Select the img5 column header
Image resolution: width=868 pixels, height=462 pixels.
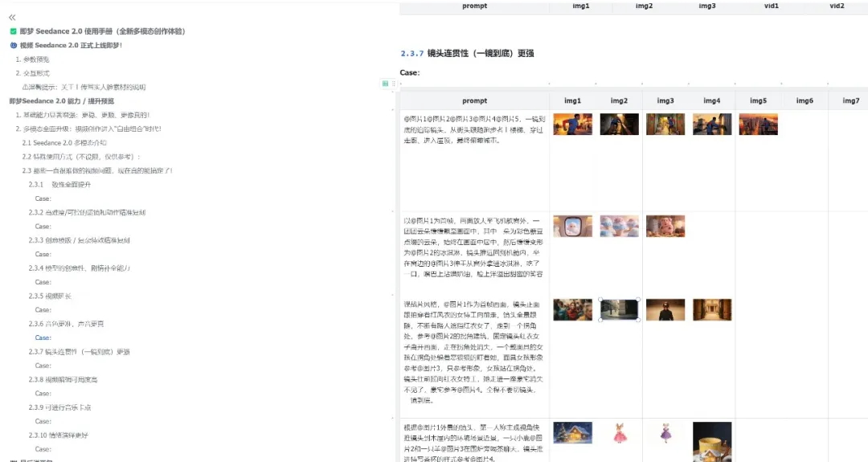pos(758,100)
